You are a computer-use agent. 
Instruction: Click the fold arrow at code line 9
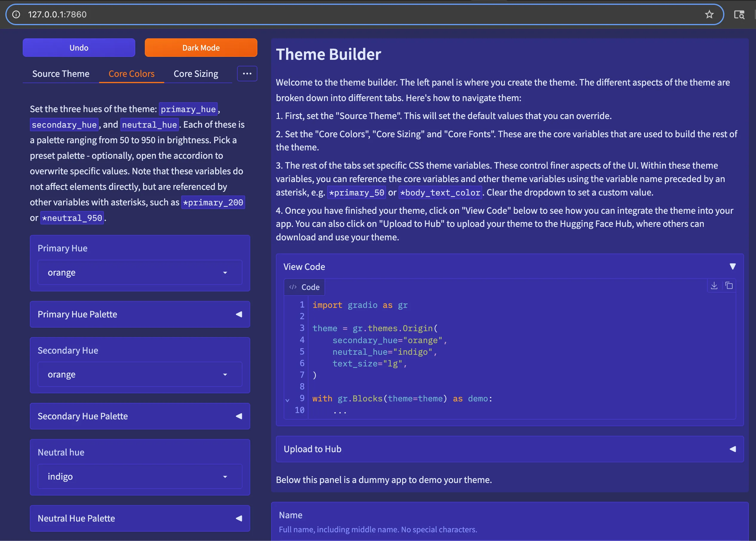click(x=287, y=400)
